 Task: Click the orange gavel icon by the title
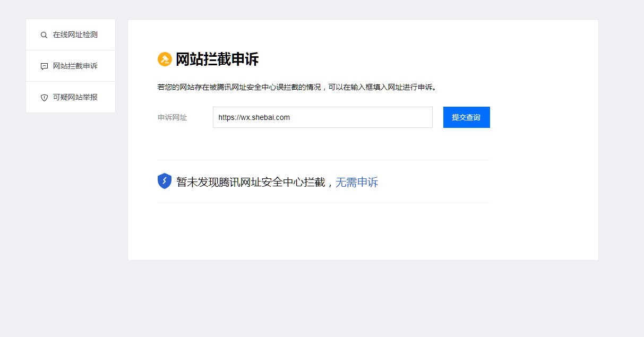(165, 59)
